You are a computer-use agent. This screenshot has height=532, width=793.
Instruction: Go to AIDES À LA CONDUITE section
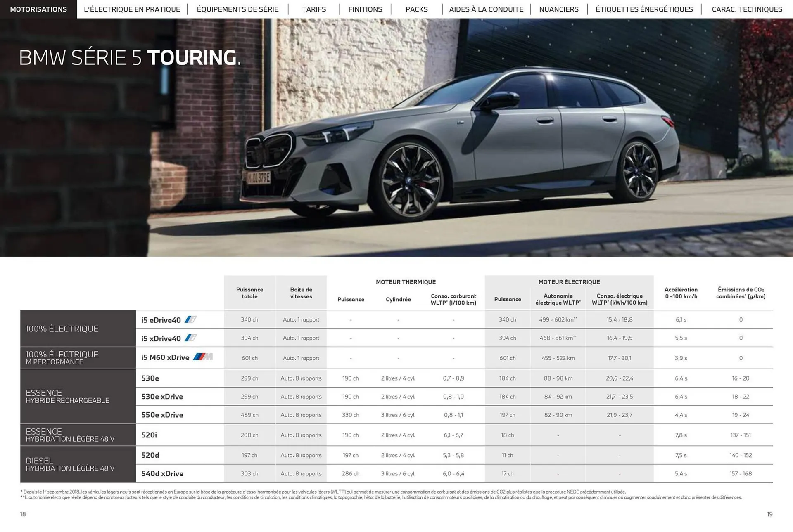pyautogui.click(x=487, y=9)
